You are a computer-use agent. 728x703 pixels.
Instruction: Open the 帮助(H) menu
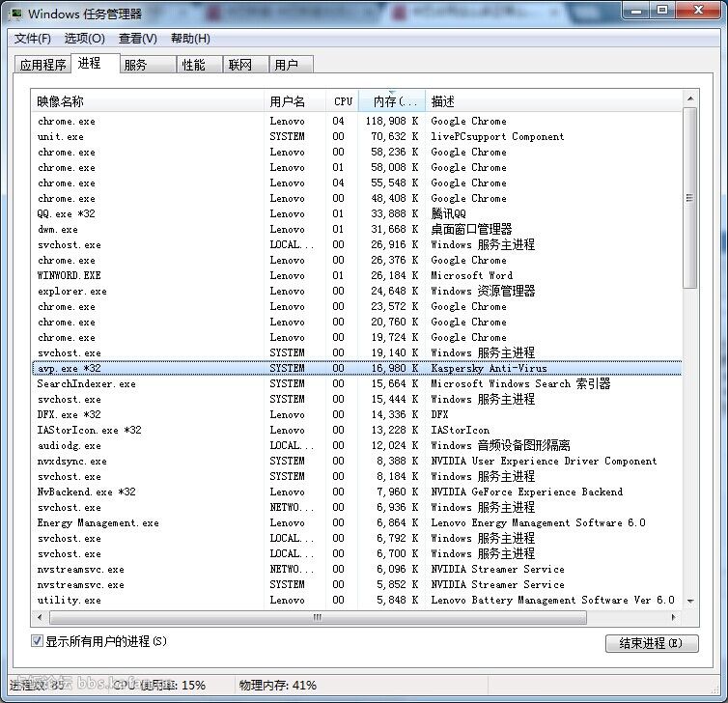(190, 38)
